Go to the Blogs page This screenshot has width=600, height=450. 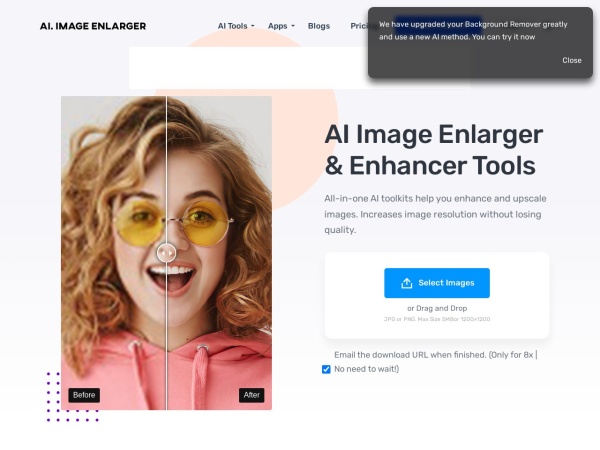pos(319,26)
